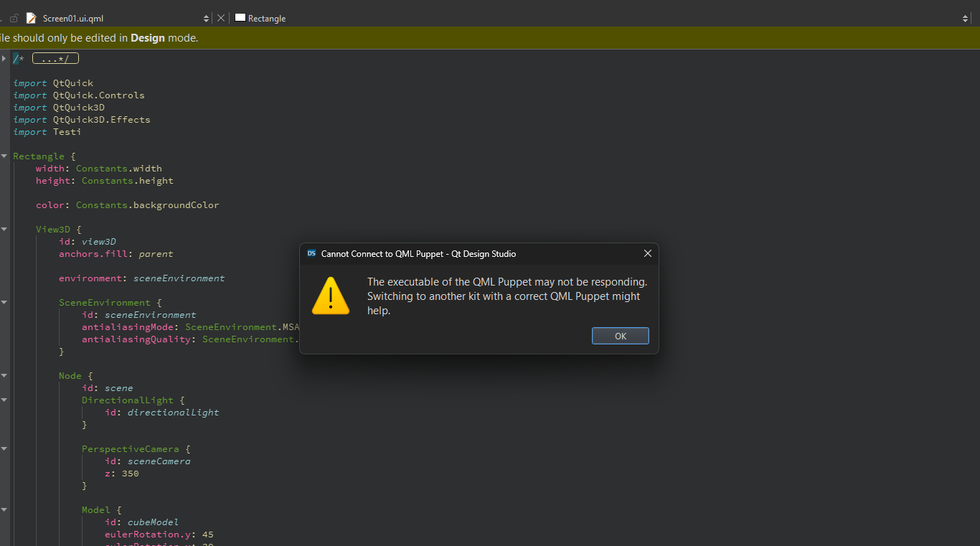Collapse the Rectangle code block
This screenshot has width=980, height=546.
pyautogui.click(x=4, y=156)
